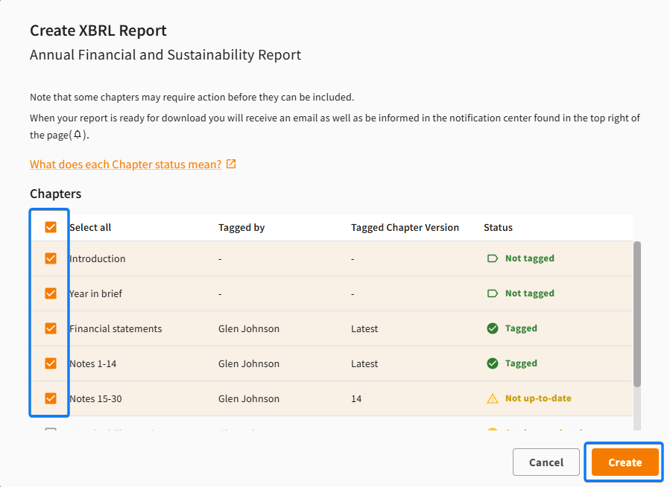Uncheck the Year in brief checkbox
670x487 pixels.
pos(51,293)
